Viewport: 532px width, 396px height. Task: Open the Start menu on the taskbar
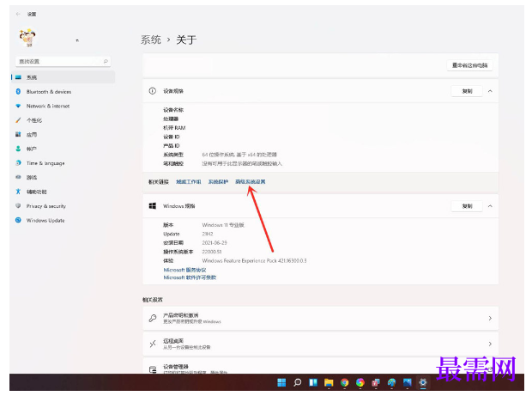pyautogui.click(x=281, y=383)
